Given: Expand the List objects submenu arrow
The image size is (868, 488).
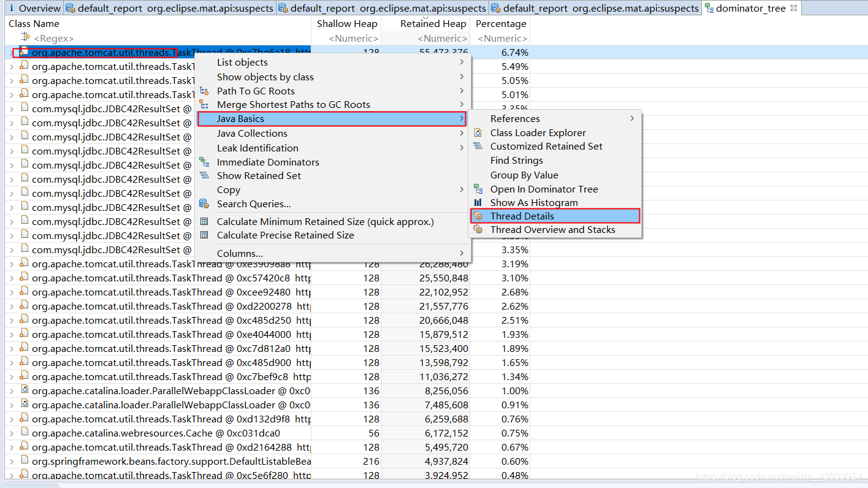Looking at the screenshot, I should [x=462, y=62].
